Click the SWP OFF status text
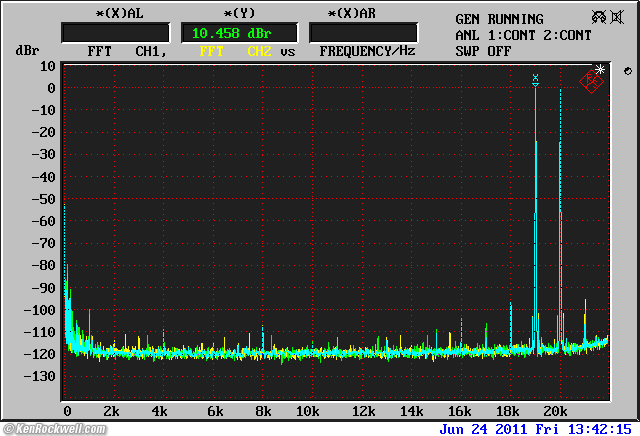Image resolution: width=640 pixels, height=436 pixels. pos(483,51)
